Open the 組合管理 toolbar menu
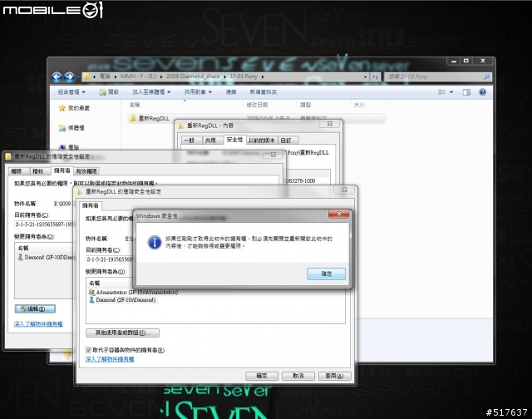Image resolution: width=532 pixels, height=419 pixels. tap(71, 92)
